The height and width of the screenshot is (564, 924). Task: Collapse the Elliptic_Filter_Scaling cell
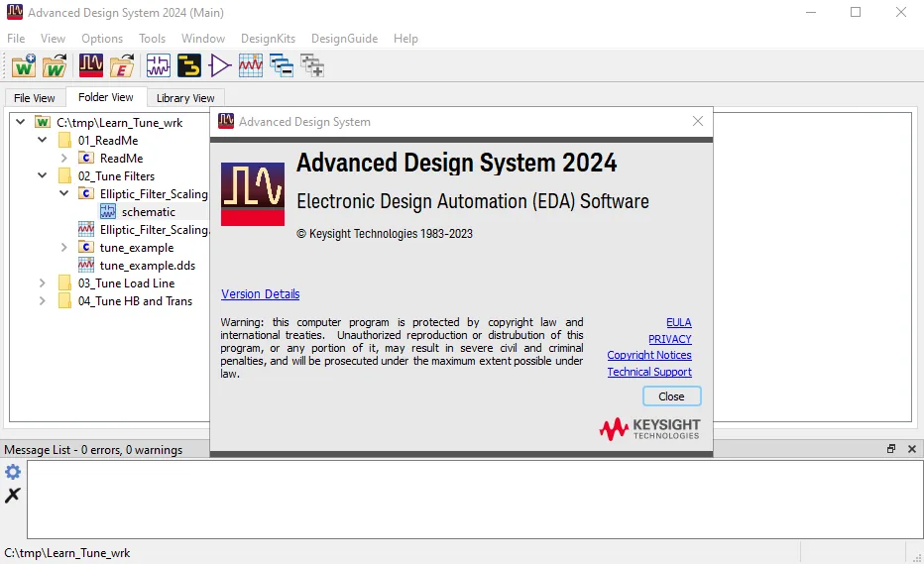point(64,192)
